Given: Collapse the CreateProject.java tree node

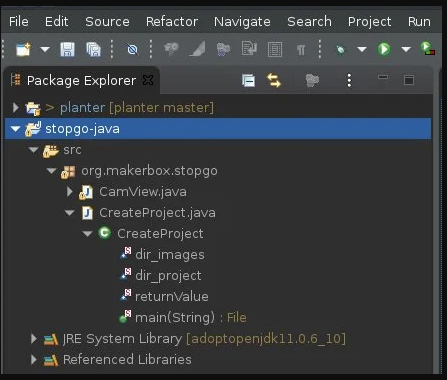Looking at the screenshot, I should (69, 213).
